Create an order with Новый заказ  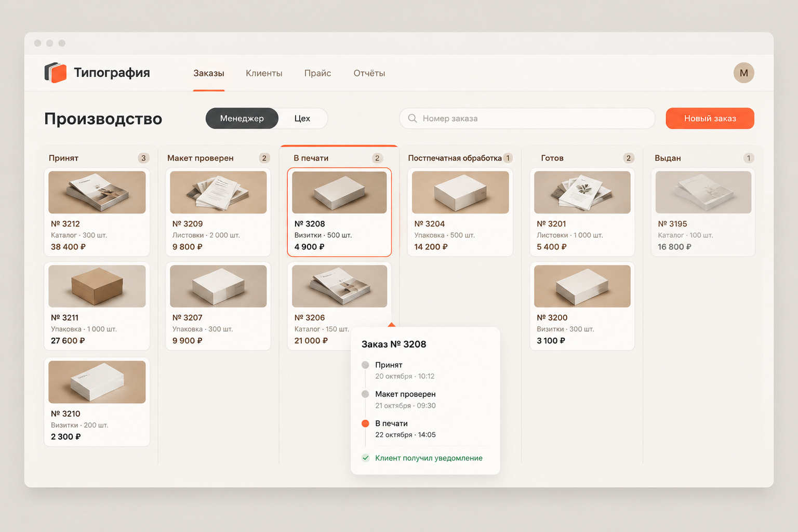tap(710, 118)
